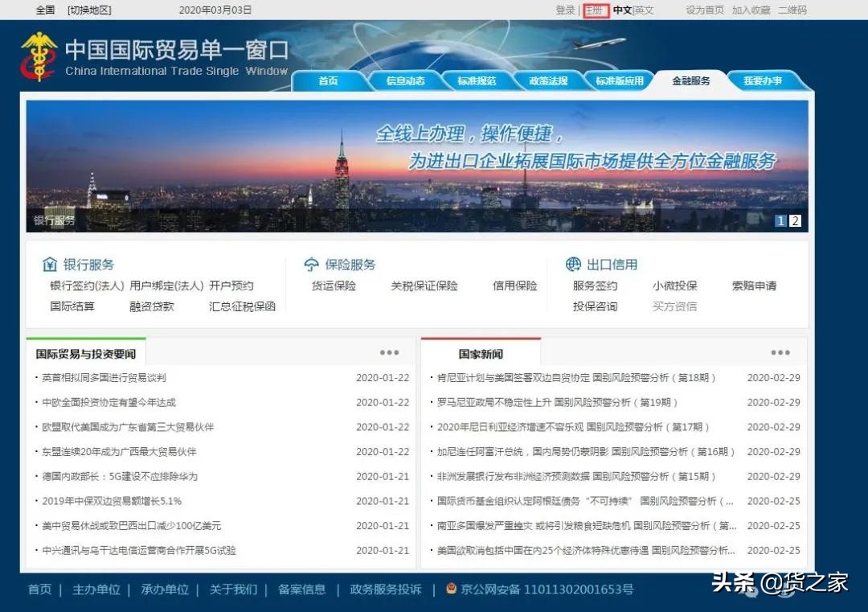This screenshot has width=868, height=612.
Task: Select banner slide indicator 1
Action: pyautogui.click(x=780, y=220)
